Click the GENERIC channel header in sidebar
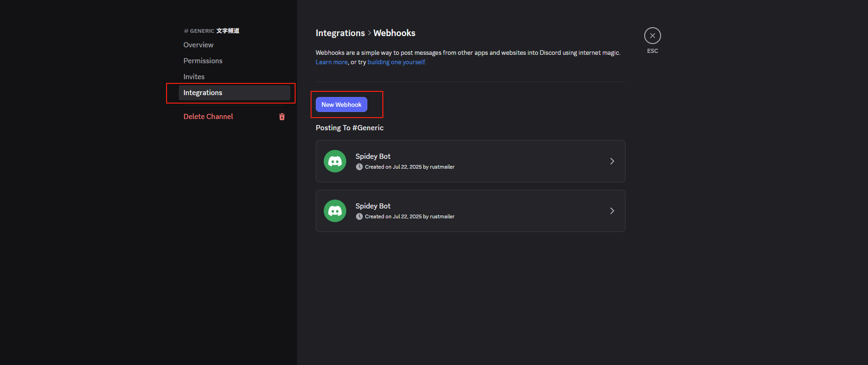 click(212, 31)
